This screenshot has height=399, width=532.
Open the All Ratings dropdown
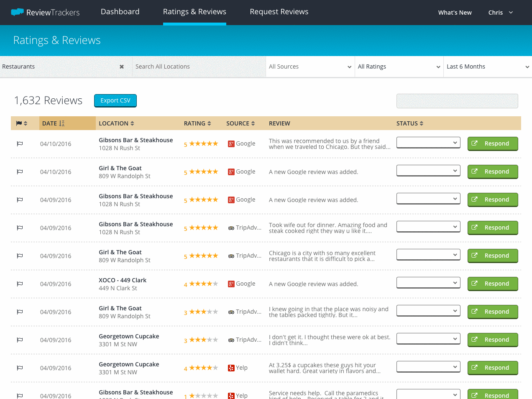399,66
